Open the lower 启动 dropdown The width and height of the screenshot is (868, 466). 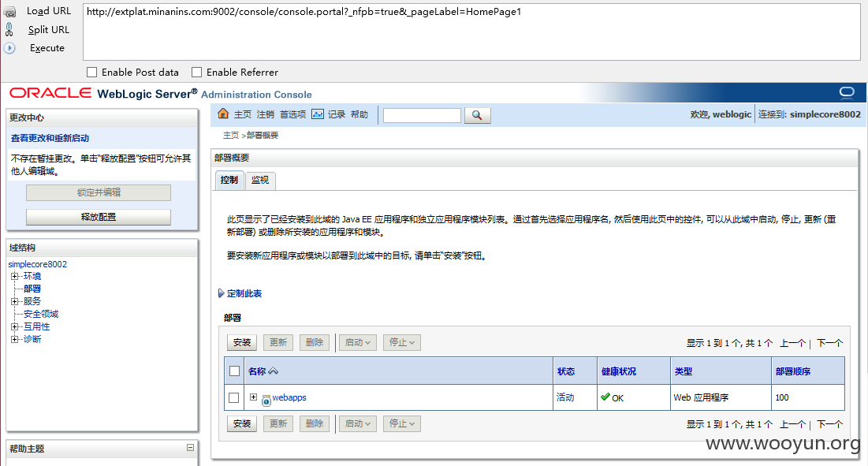tap(358, 424)
